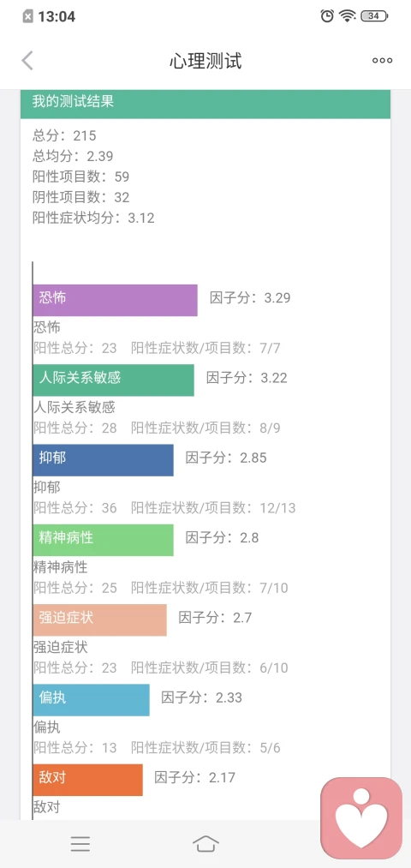Tap the Wi-Fi status icon

point(348,16)
